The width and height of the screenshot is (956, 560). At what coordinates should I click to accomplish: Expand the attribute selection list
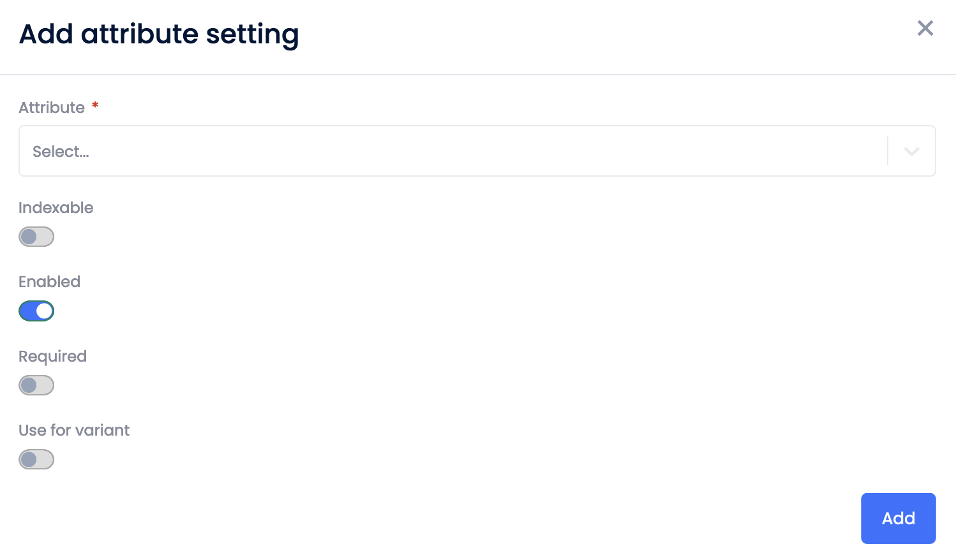pyautogui.click(x=911, y=151)
